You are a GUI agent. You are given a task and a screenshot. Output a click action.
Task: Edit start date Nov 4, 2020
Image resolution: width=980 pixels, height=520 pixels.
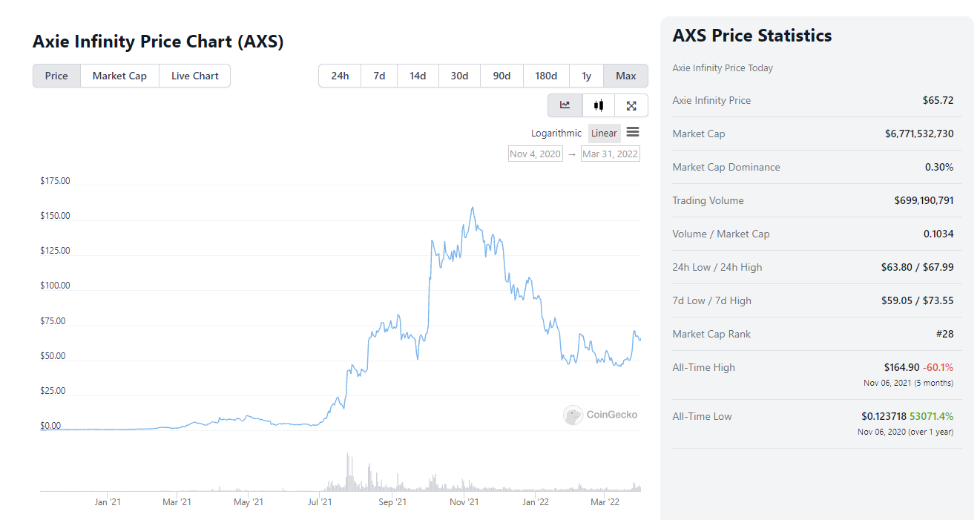click(x=536, y=154)
